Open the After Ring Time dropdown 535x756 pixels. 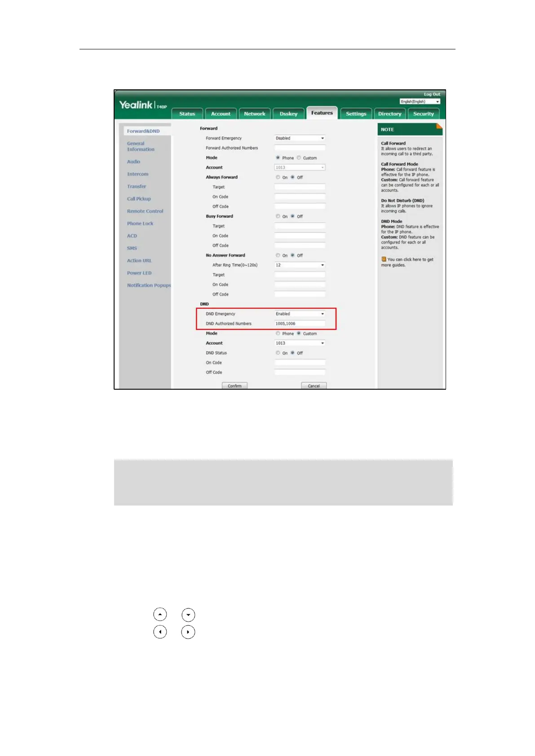pos(300,265)
